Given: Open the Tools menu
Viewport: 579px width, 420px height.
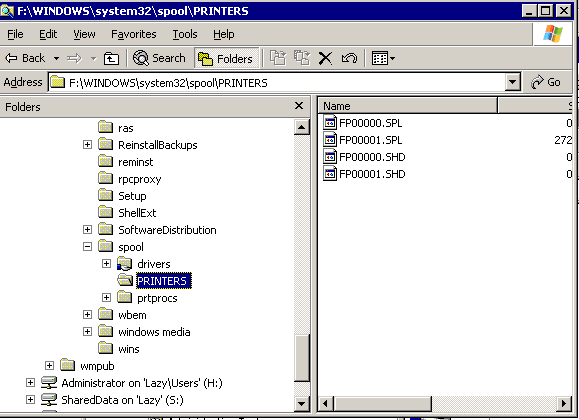Looking at the screenshot, I should pos(185,34).
